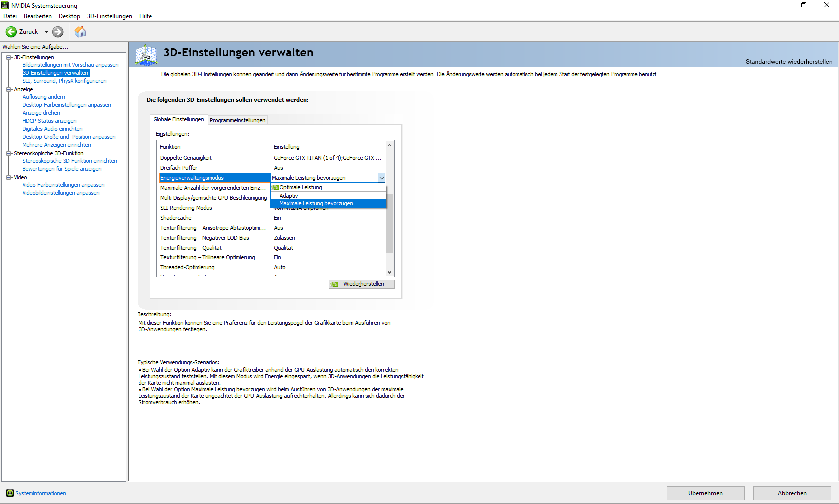This screenshot has width=839, height=504.
Task: Open Desktop-Größe und -Position anpassen
Action: point(69,137)
